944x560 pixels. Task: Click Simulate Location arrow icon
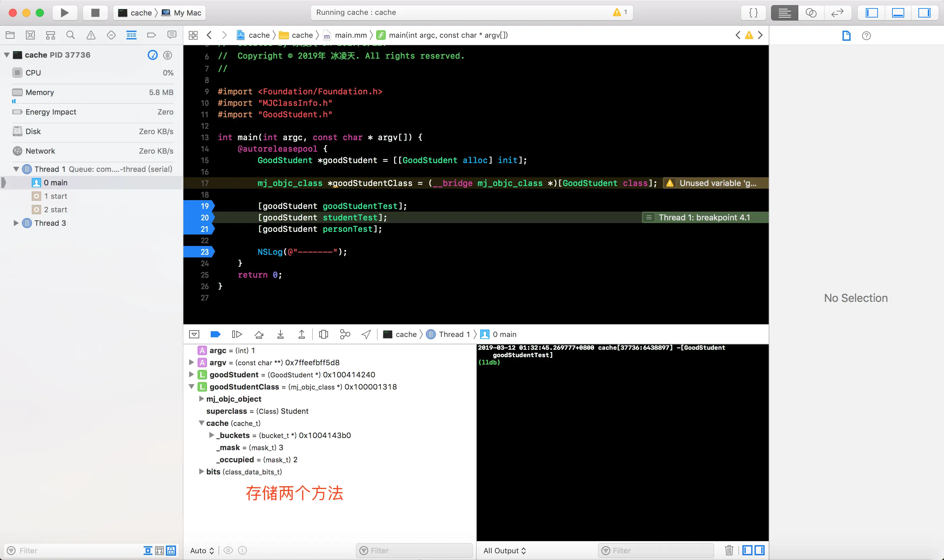coord(366,334)
